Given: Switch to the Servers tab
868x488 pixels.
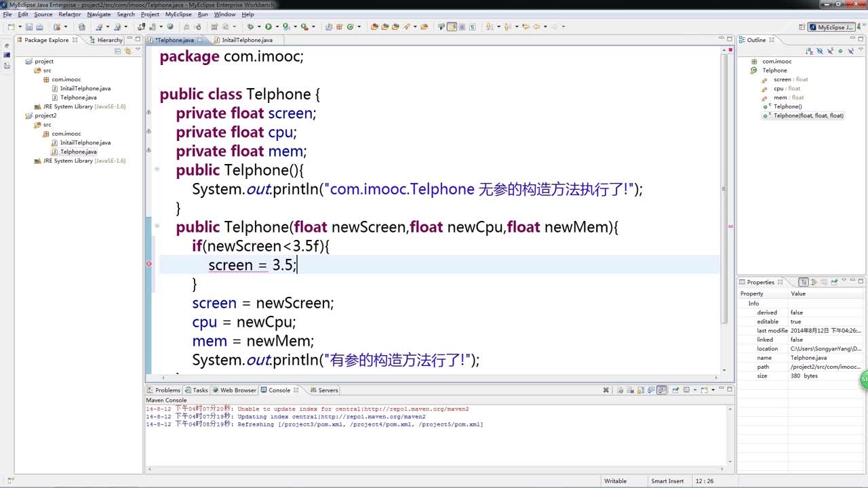Looking at the screenshot, I should pyautogui.click(x=324, y=390).
